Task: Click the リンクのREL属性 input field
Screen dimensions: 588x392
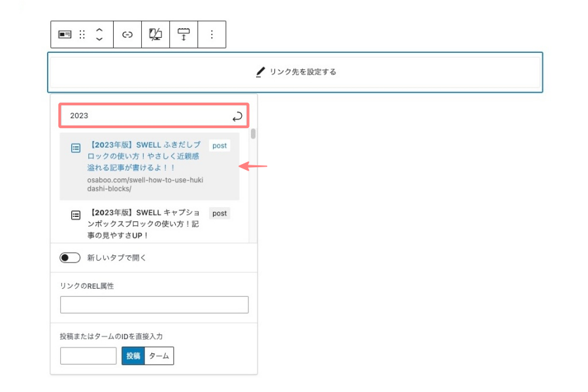Action: click(x=154, y=305)
